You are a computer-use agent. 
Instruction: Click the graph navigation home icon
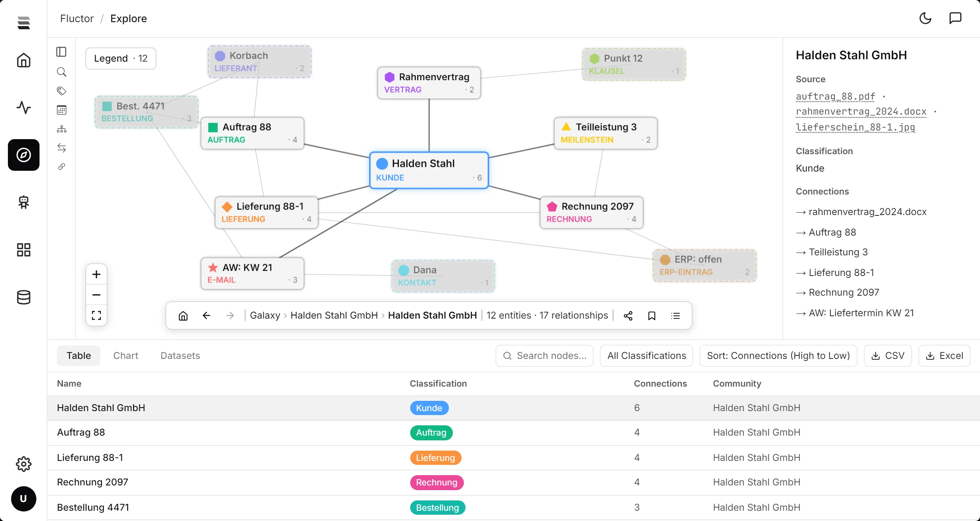183,315
